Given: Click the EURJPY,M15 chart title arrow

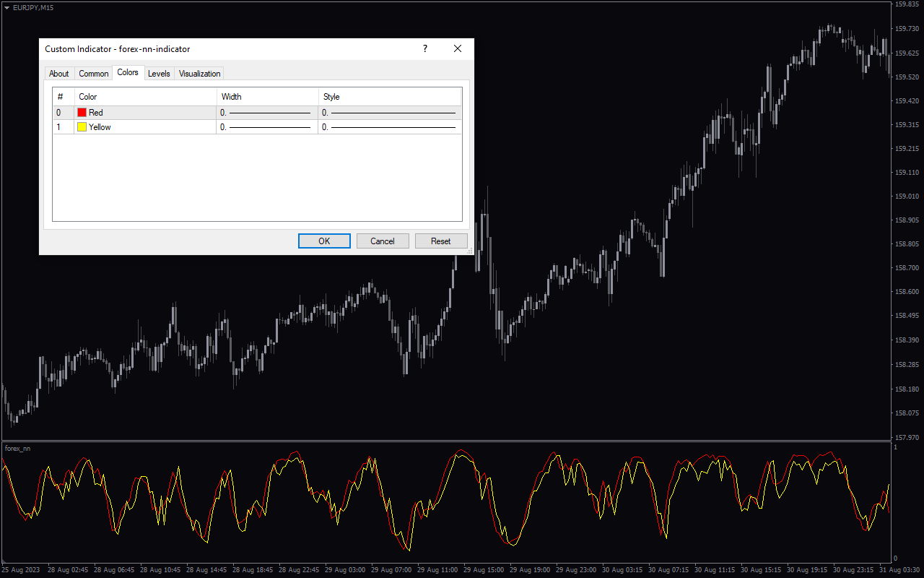Looking at the screenshot, I should click(6, 7).
